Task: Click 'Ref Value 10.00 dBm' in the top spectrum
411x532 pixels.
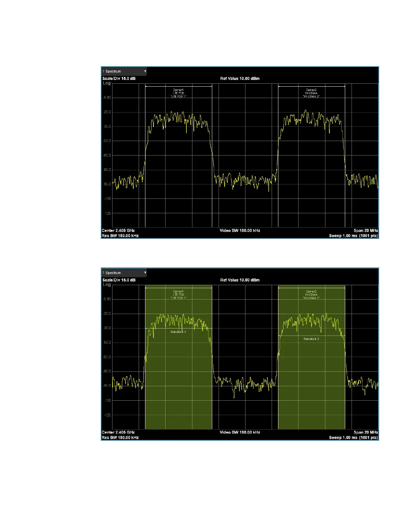Action: [240, 79]
